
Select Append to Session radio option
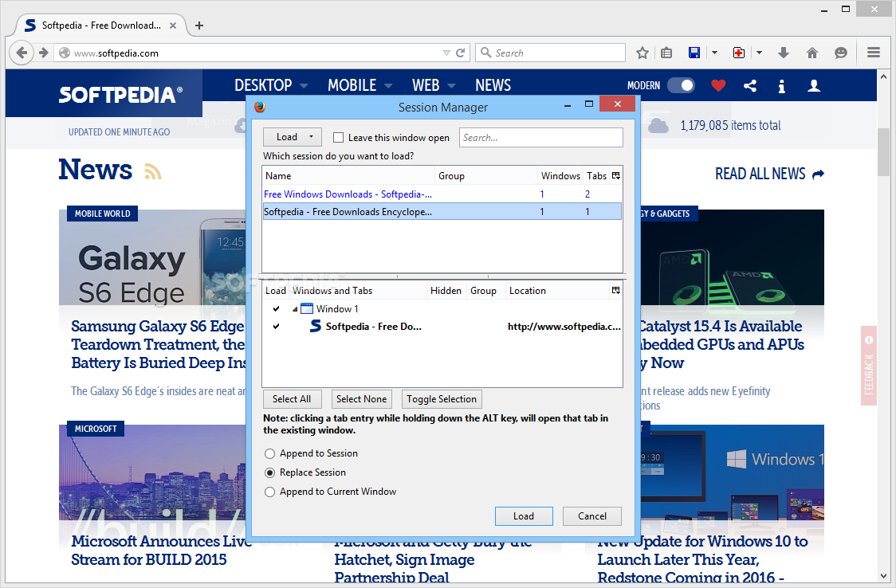pyautogui.click(x=269, y=454)
